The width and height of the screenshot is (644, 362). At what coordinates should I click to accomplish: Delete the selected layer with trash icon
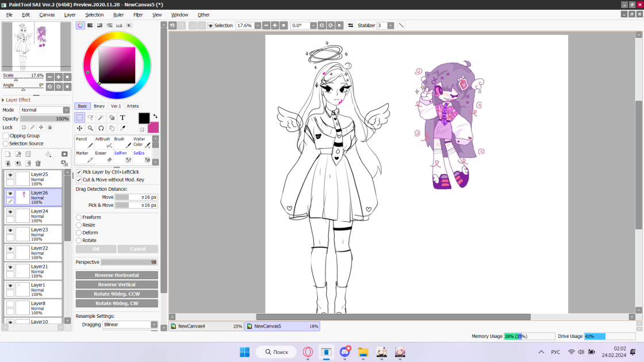click(38, 163)
